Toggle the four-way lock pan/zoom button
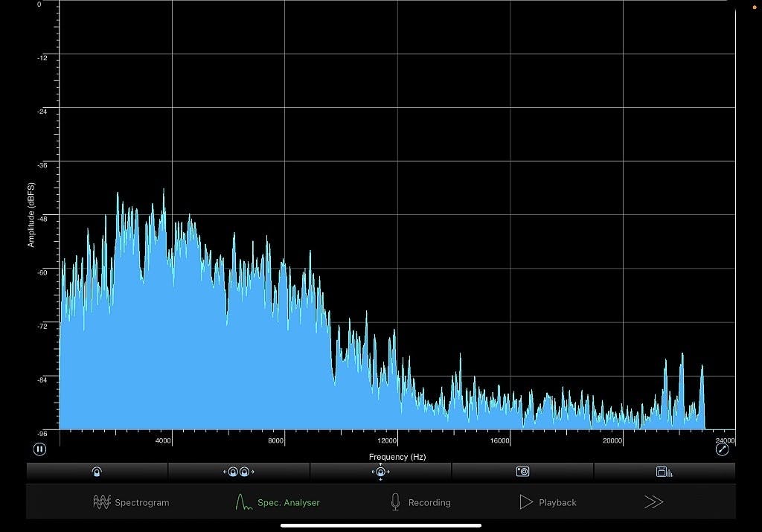This screenshot has height=532, width=762. pos(380,472)
